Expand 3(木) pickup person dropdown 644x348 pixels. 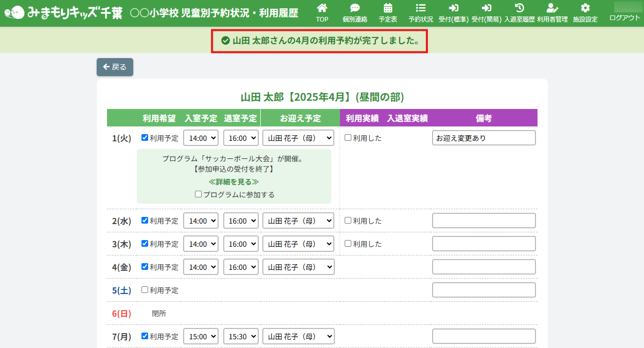coord(298,244)
